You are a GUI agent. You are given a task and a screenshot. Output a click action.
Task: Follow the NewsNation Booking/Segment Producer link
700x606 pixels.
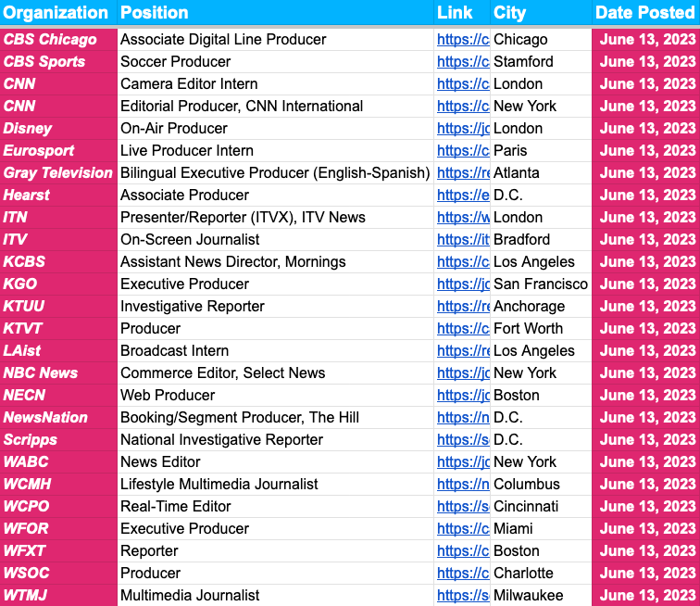coord(463,418)
